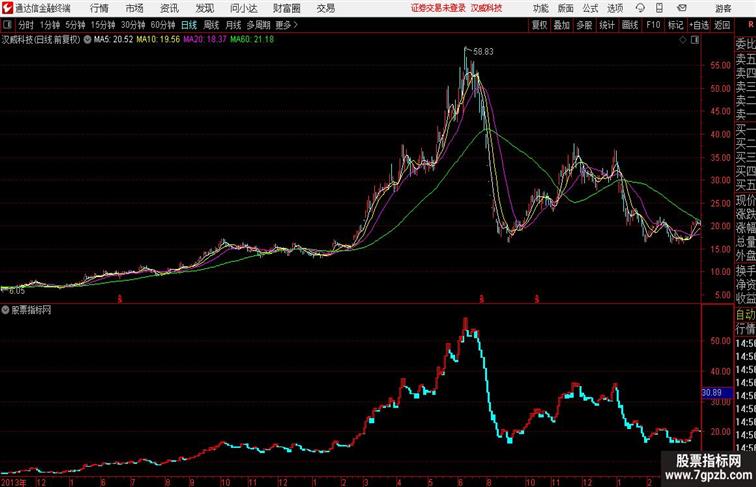Viewport: 756px width, 487px height.
Task: Click the 通达信 red logo icon
Action: 7,8
